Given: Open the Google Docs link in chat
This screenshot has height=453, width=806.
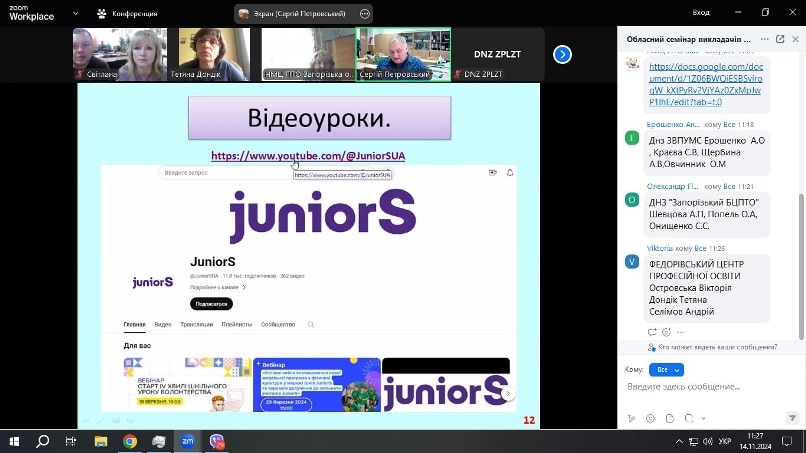Looking at the screenshot, I should coord(705,84).
